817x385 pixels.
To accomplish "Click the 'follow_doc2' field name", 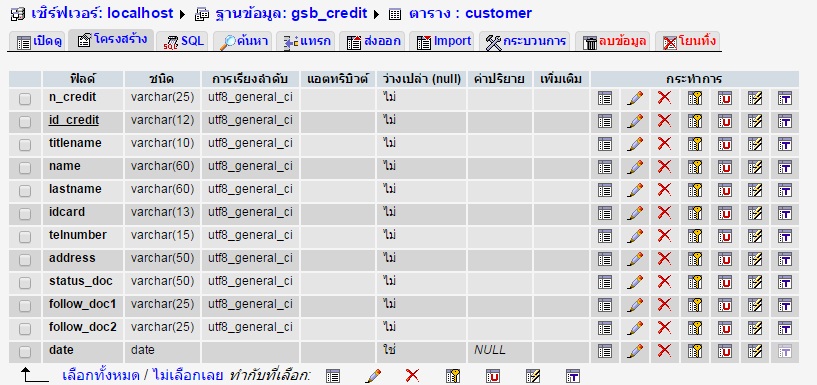I will [x=82, y=327].
